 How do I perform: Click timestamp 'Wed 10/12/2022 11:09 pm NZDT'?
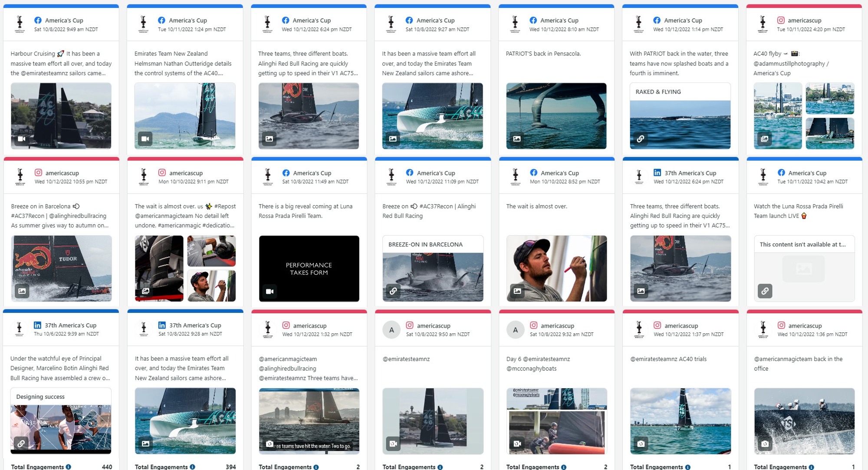click(x=442, y=182)
